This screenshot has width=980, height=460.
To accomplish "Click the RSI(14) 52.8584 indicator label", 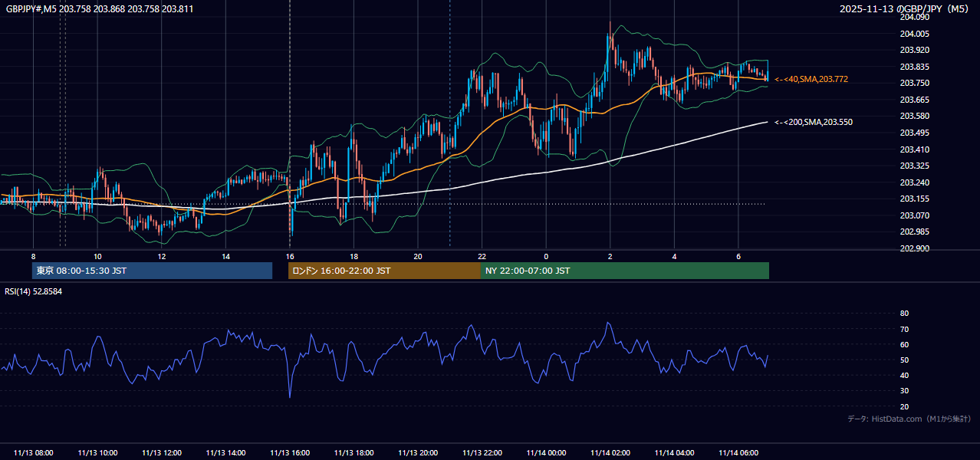I will (34, 291).
